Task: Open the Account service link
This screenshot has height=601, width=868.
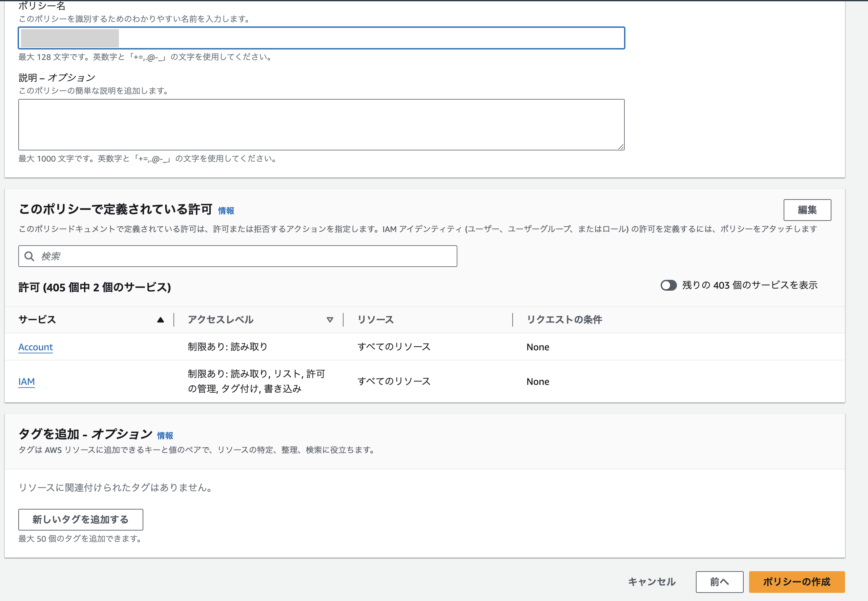Action: tap(35, 347)
